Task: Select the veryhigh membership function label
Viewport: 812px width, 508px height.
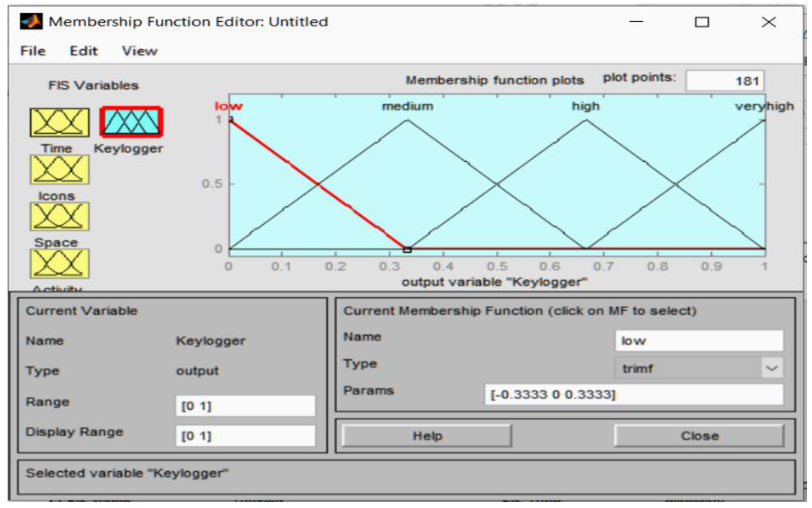Action: (764, 106)
